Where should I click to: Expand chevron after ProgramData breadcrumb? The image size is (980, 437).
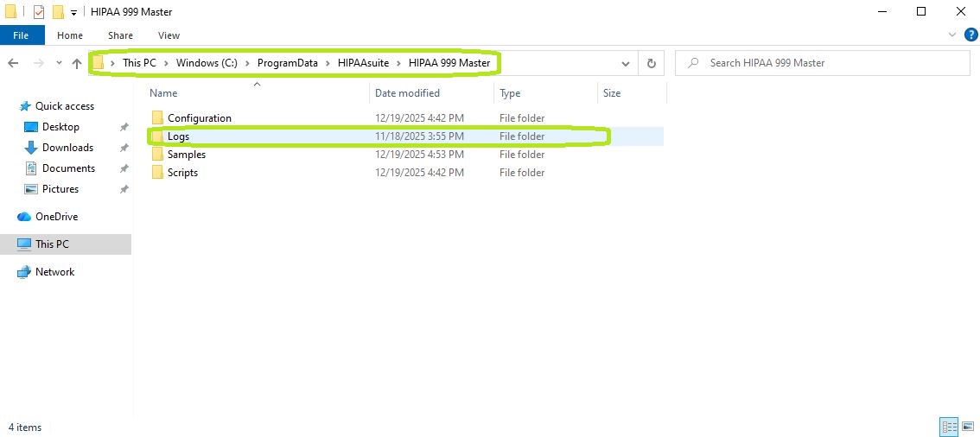point(328,63)
